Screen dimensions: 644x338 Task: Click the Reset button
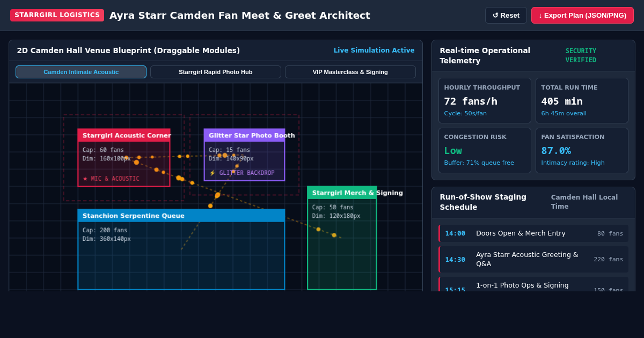[506, 15]
